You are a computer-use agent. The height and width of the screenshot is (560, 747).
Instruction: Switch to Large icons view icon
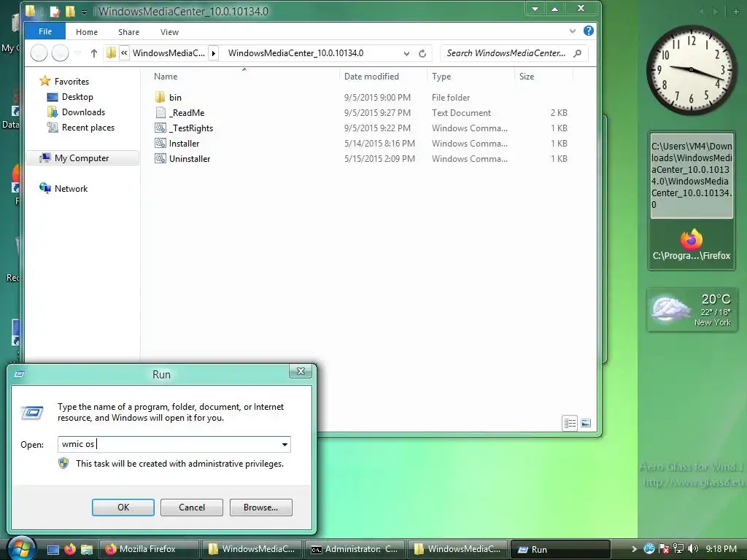[586, 423]
